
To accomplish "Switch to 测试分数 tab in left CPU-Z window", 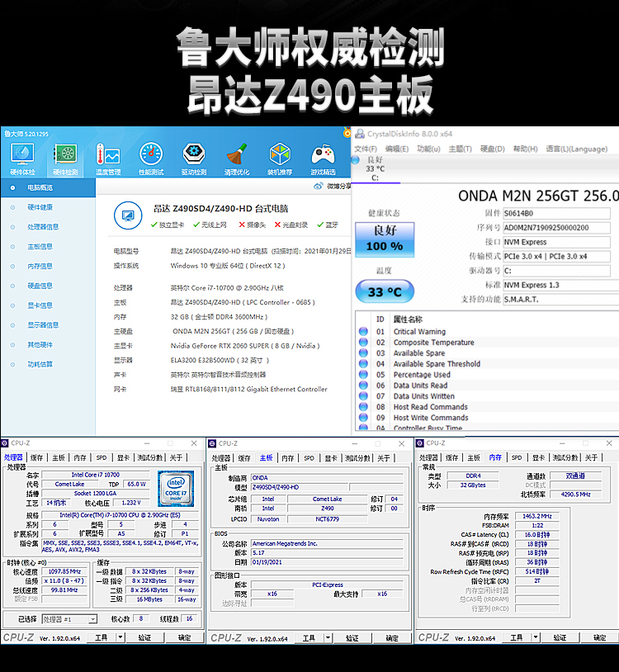I will click(150, 457).
